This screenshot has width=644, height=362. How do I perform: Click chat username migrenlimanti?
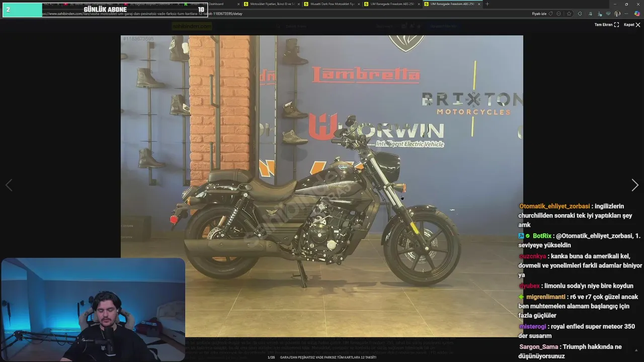[546, 297]
